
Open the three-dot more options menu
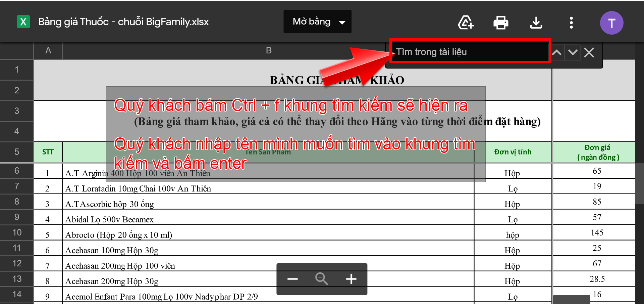coord(571,23)
